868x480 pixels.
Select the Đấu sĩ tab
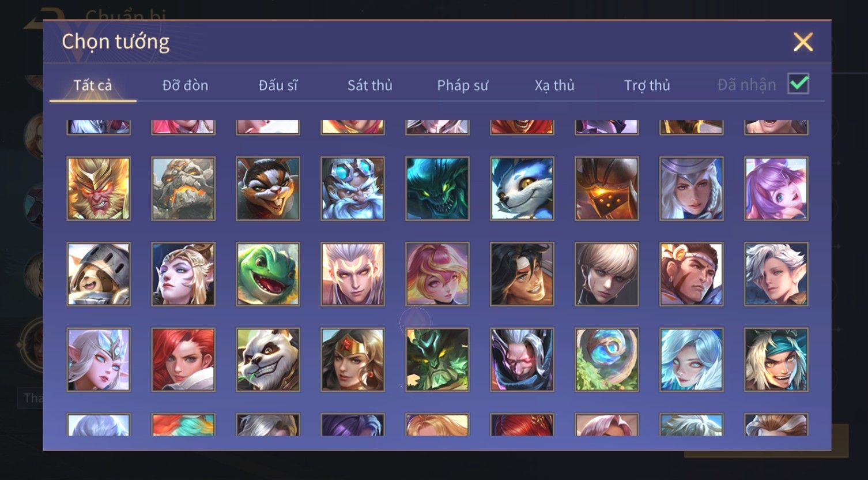[278, 85]
